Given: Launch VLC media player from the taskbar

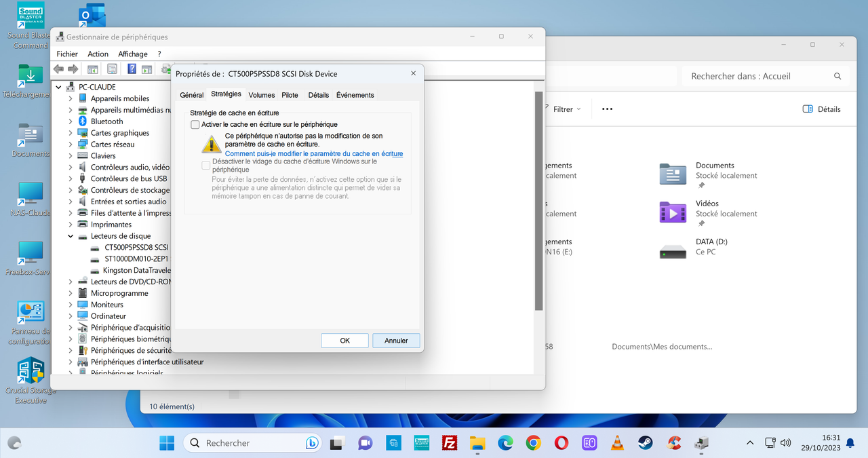Looking at the screenshot, I should (617, 443).
